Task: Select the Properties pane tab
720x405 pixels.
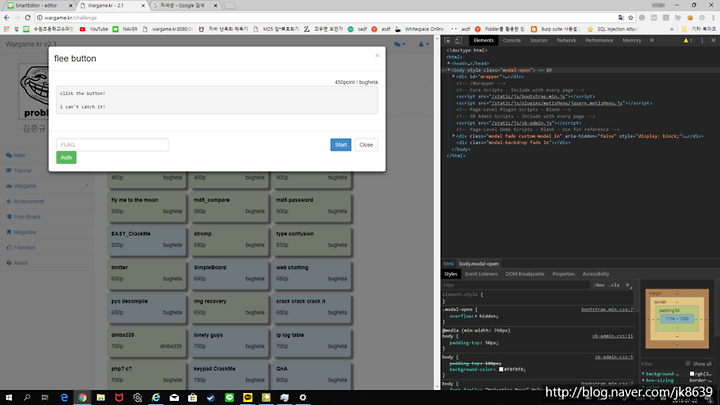Action: [563, 274]
